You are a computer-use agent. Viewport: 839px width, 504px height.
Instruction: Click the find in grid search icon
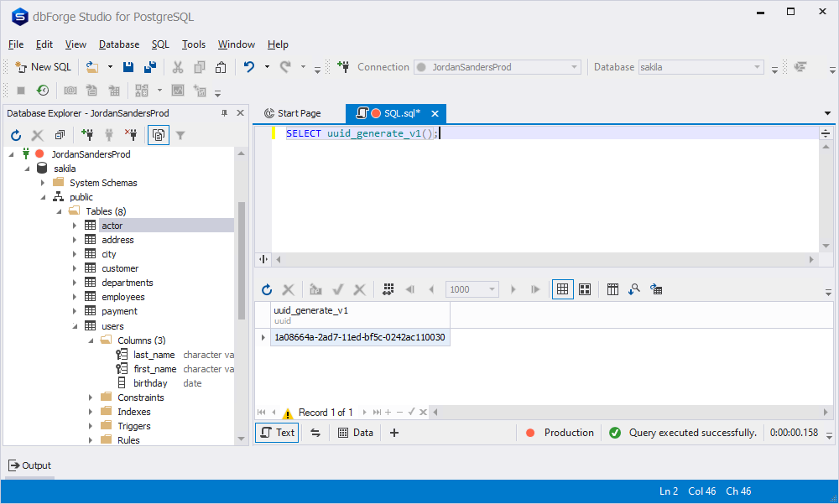[x=634, y=289]
